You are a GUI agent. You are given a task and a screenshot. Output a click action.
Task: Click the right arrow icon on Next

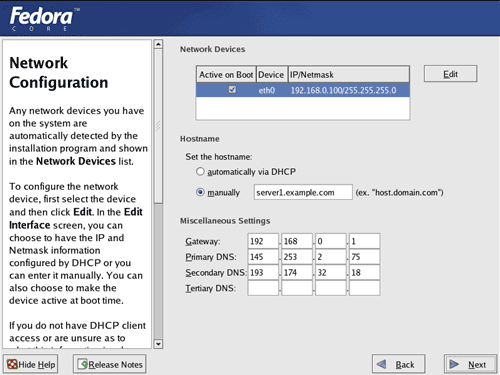click(454, 364)
